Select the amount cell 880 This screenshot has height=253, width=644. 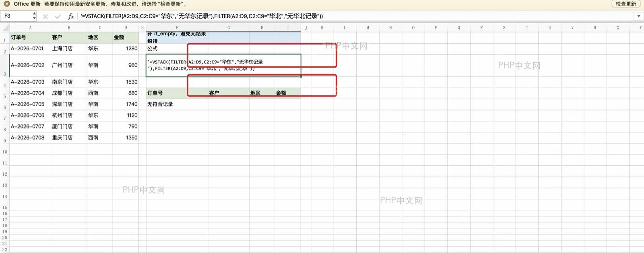(126, 93)
